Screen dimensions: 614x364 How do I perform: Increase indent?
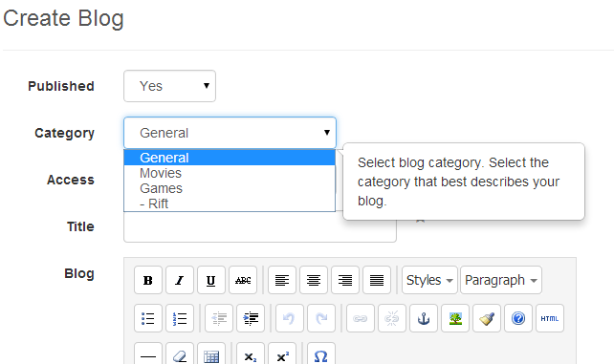click(x=251, y=318)
